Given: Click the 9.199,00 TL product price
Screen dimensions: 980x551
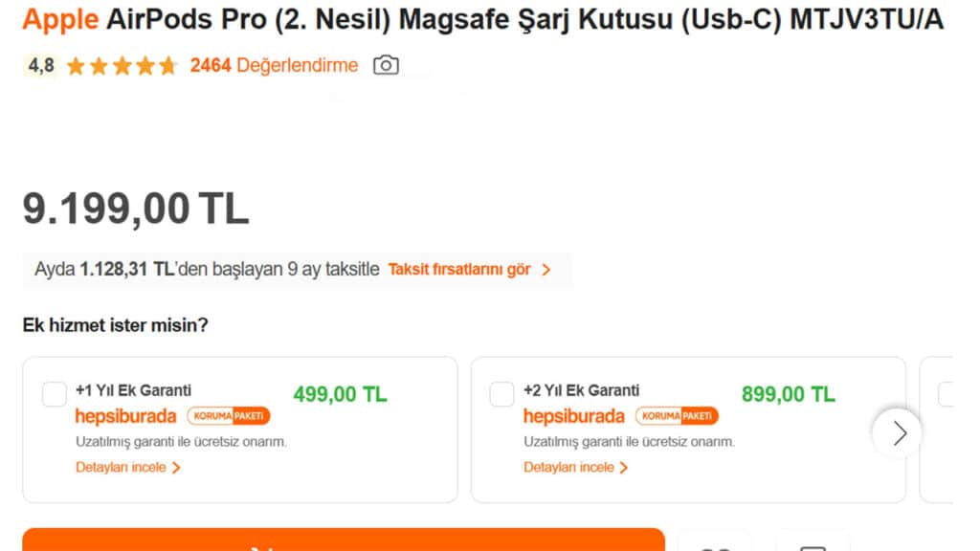Looking at the screenshot, I should (x=136, y=209).
